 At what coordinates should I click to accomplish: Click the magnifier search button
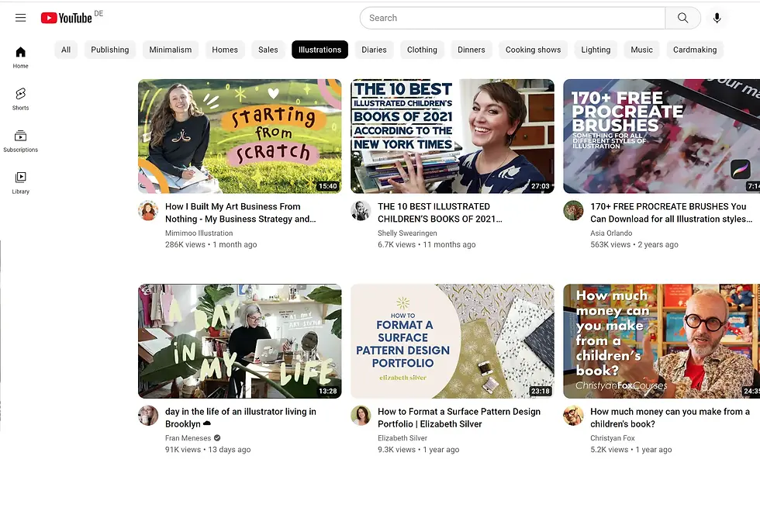[683, 18]
